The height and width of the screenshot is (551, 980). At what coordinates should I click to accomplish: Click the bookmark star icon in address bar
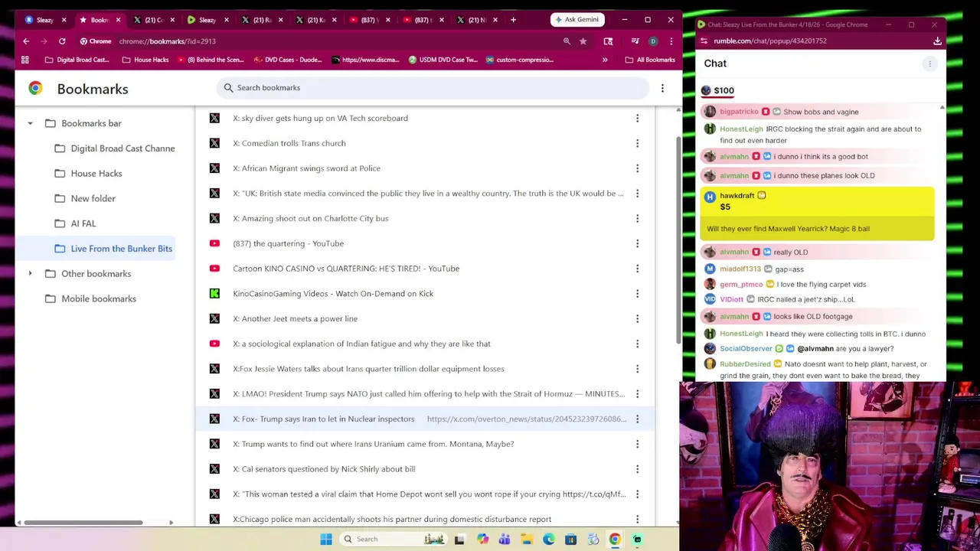pos(583,41)
